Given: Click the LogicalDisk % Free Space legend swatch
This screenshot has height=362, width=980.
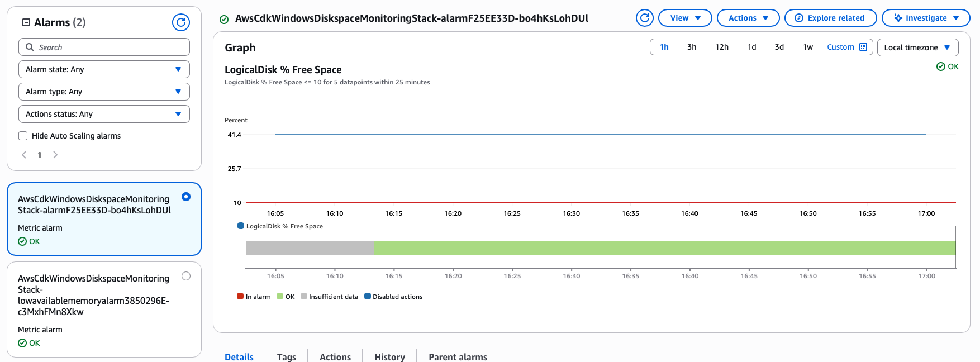Looking at the screenshot, I should pyautogui.click(x=241, y=226).
